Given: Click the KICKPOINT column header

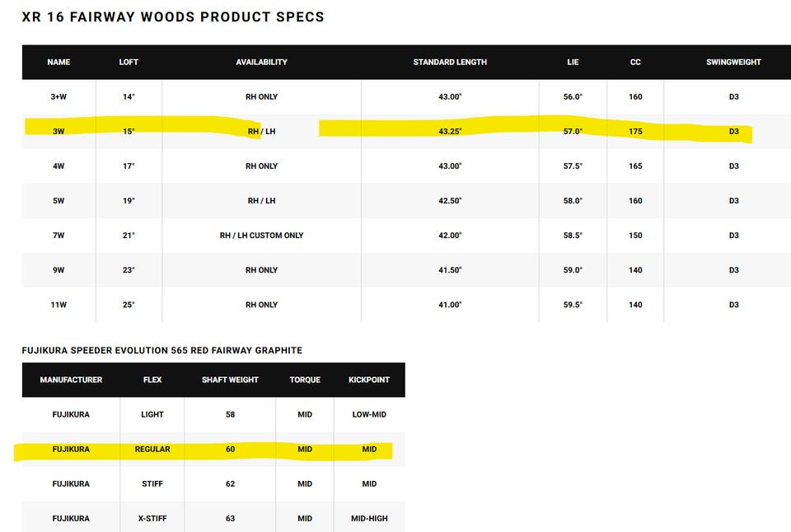Looking at the screenshot, I should point(369,380).
